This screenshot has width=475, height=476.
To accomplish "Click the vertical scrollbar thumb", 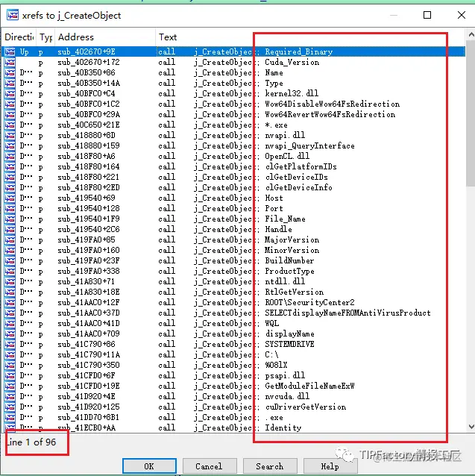I will point(471,113).
